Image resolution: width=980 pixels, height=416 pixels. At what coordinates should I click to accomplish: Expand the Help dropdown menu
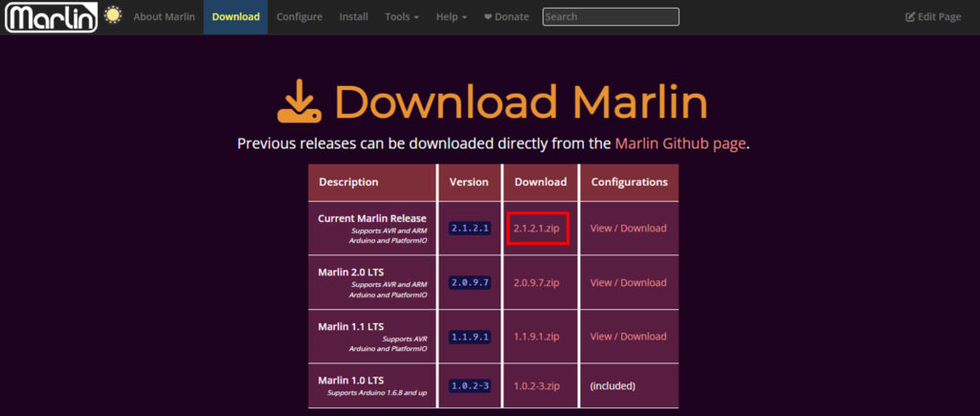(x=451, y=17)
